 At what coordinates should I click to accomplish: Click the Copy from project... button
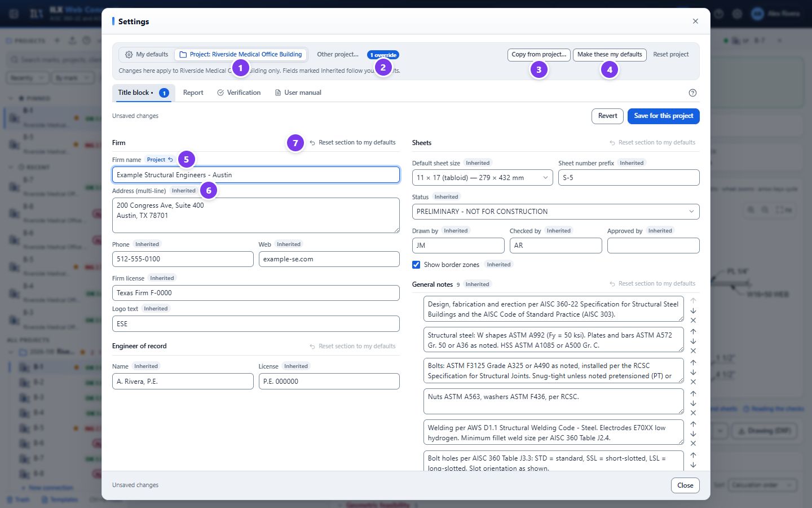(539, 55)
